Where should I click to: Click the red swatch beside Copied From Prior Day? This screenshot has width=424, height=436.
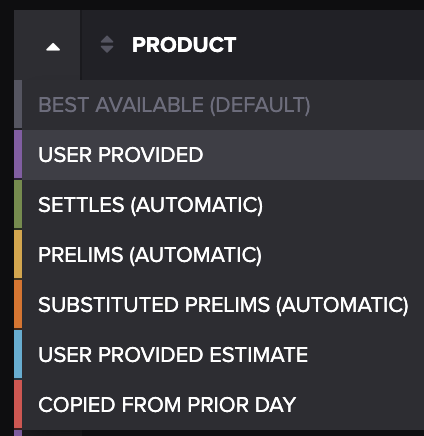18,404
